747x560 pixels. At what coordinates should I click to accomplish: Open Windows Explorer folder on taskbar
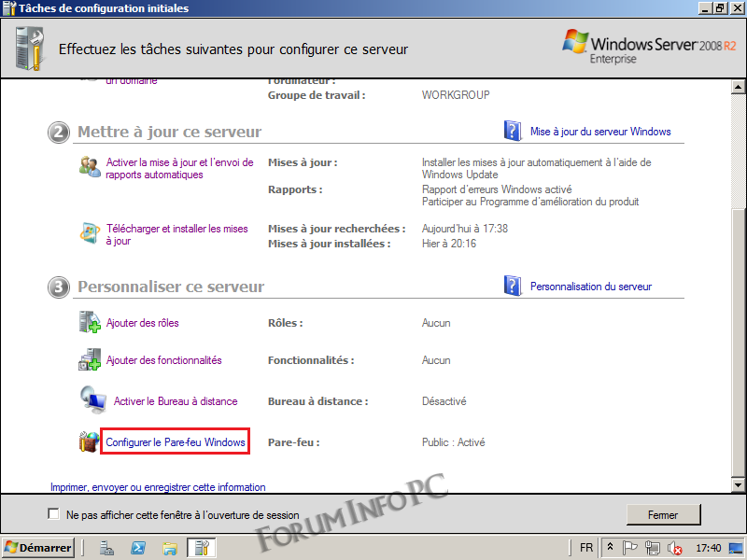tap(170, 548)
